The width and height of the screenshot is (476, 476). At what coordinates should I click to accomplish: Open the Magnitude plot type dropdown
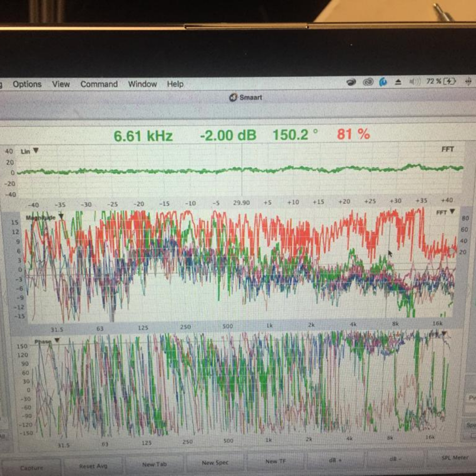pos(61,216)
